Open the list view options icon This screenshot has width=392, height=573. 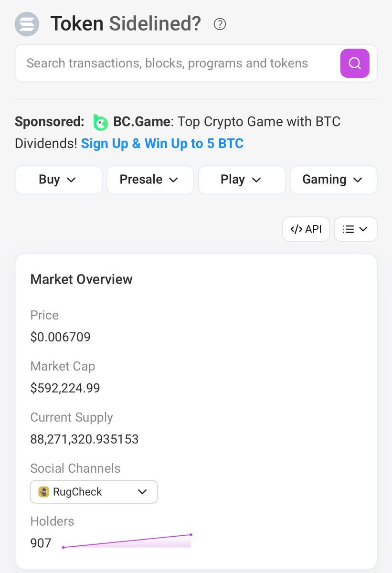349,229
